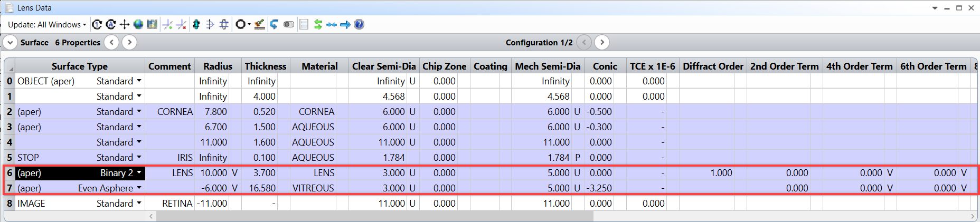Open surface type dropdown for row 1

tap(139, 96)
